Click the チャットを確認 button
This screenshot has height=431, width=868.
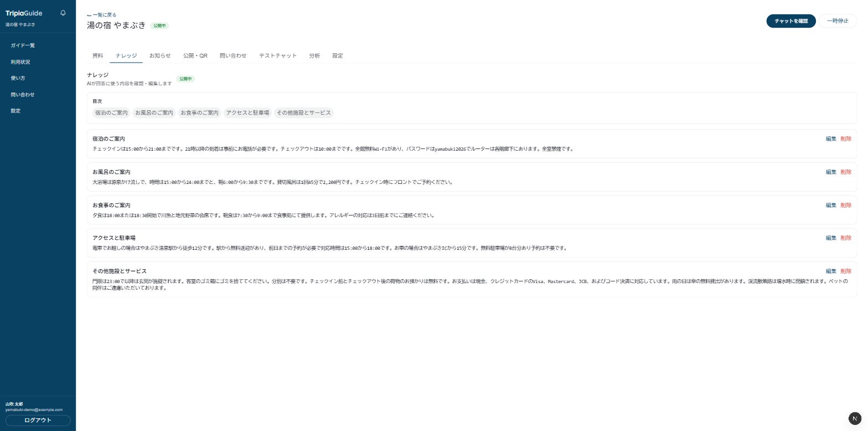click(x=791, y=21)
